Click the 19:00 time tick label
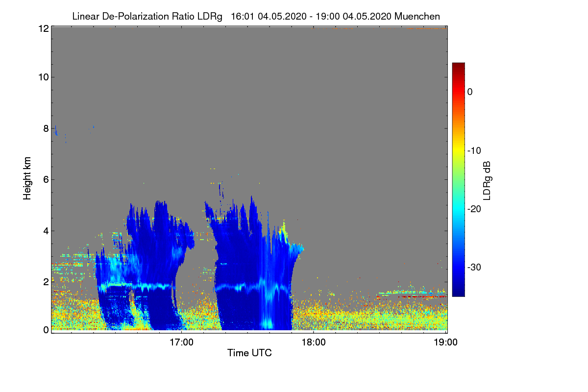588x392 pixels. coord(446,342)
